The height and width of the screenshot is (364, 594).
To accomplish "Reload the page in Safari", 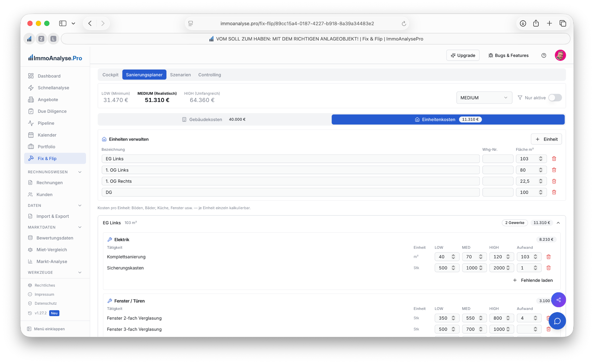I will point(403,23).
